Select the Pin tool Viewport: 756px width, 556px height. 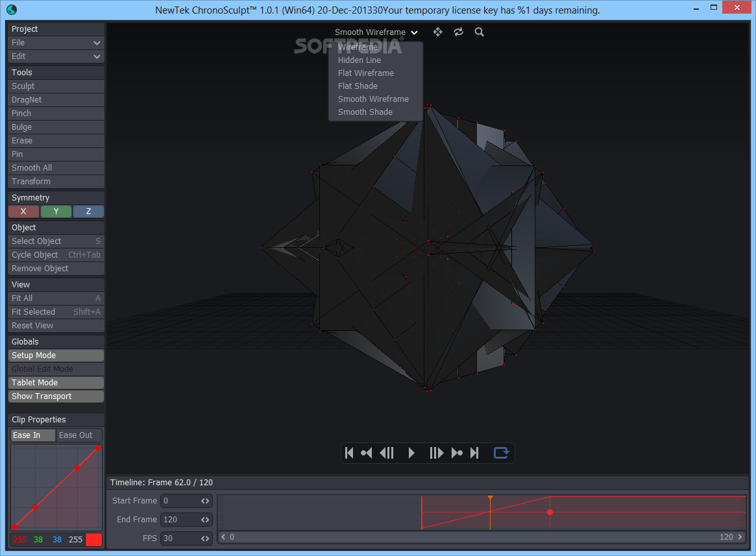pos(56,154)
